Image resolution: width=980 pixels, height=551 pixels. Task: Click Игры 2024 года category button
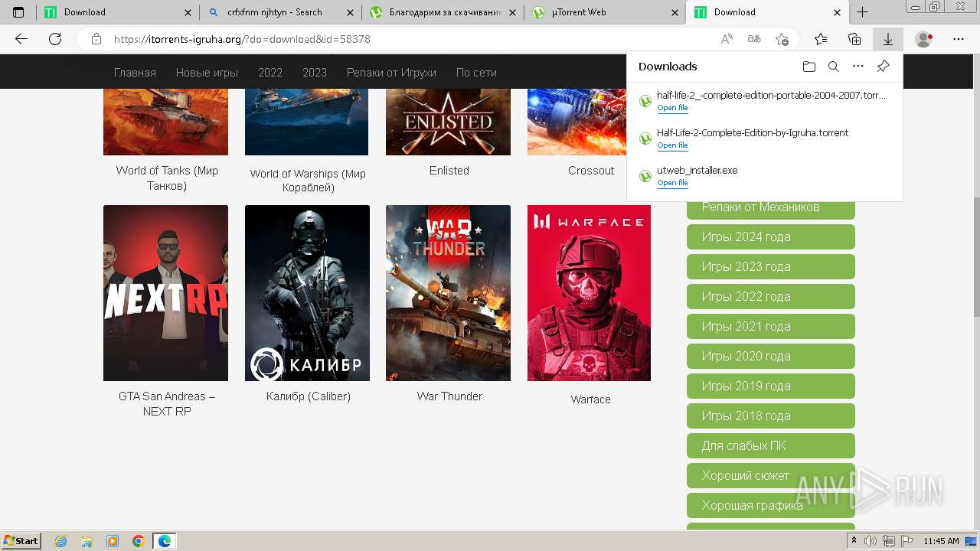(770, 236)
